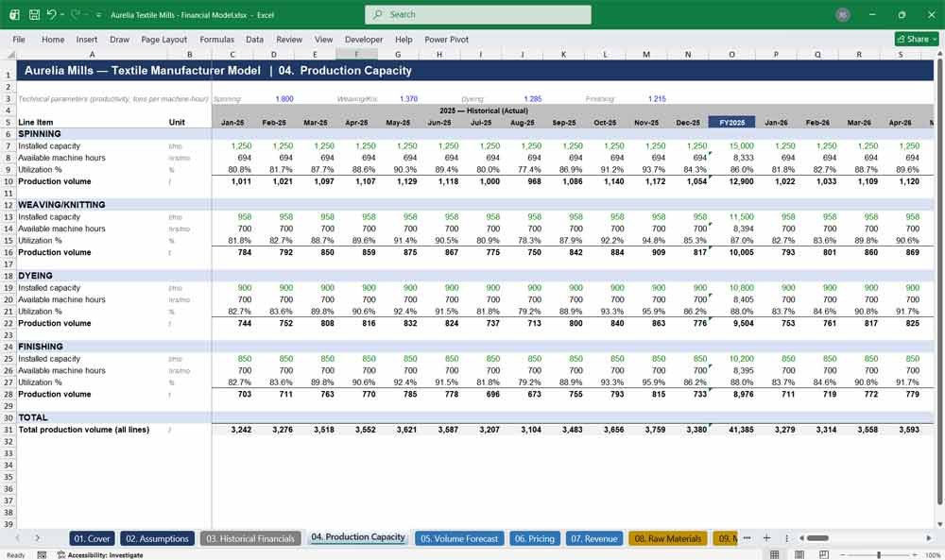Open the Draw ribbon tab

[x=119, y=39]
